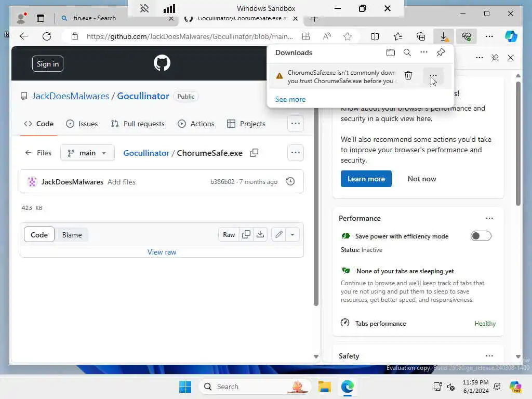Open the Code repository tab
This screenshot has height=399, width=532.
tap(38, 124)
